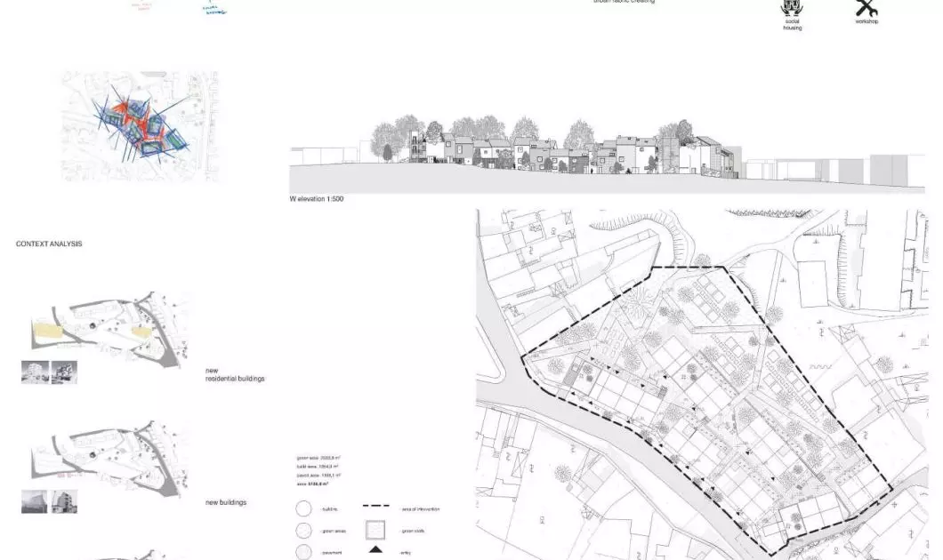The image size is (943, 560).
Task: Click the green roofs square legend symbol
Action: pyautogui.click(x=375, y=530)
